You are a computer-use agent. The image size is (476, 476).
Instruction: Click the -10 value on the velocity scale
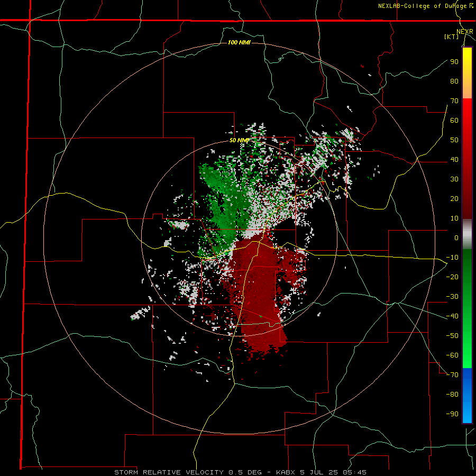[452, 258]
